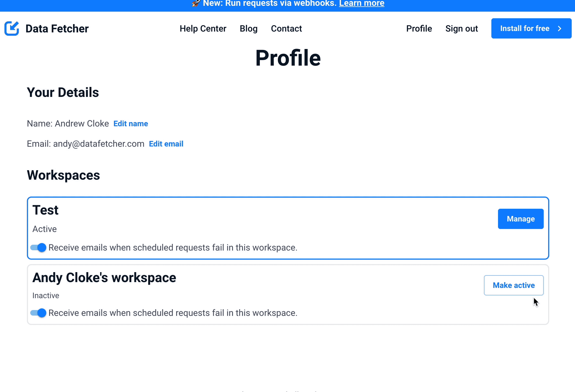Click the Your Details heading

pyautogui.click(x=63, y=92)
